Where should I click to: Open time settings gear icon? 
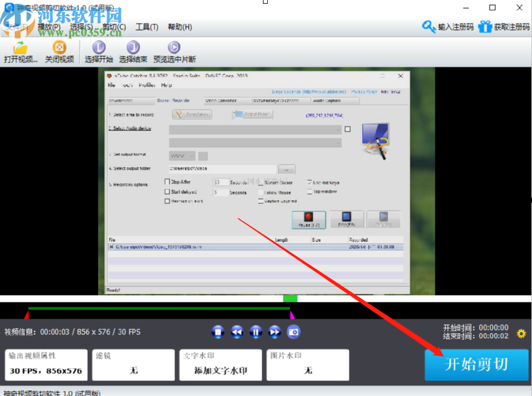(521, 334)
